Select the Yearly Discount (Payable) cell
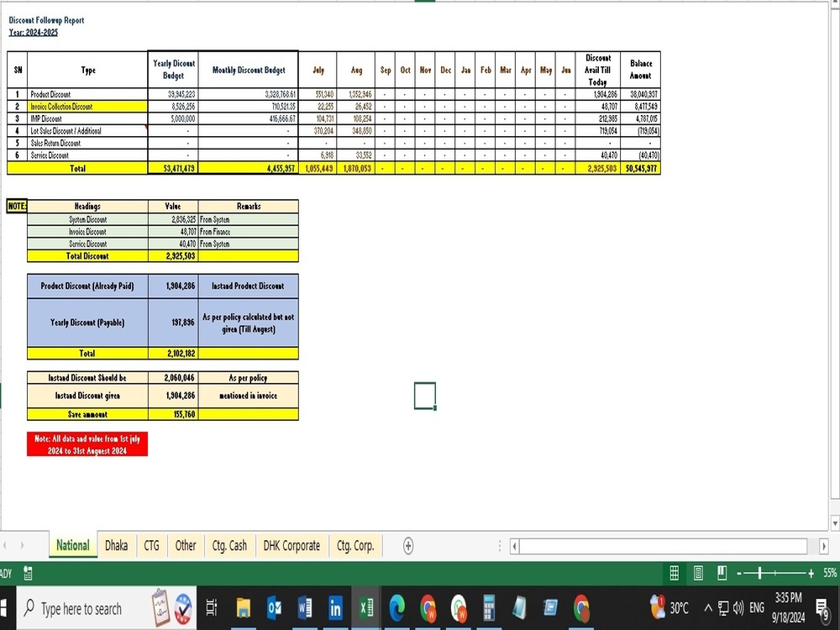This screenshot has width=840, height=630. tap(87, 323)
